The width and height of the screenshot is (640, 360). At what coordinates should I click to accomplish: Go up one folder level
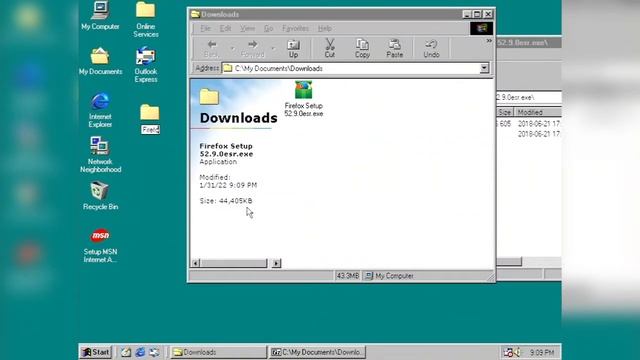(x=293, y=49)
